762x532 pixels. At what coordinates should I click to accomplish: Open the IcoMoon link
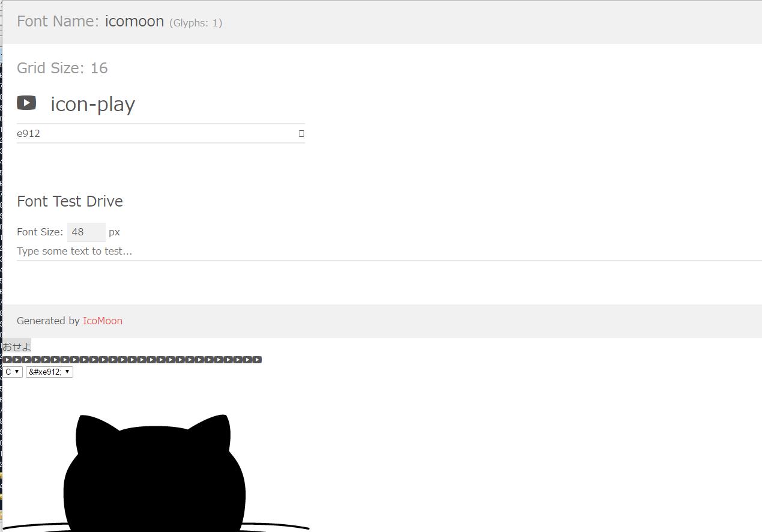click(103, 321)
